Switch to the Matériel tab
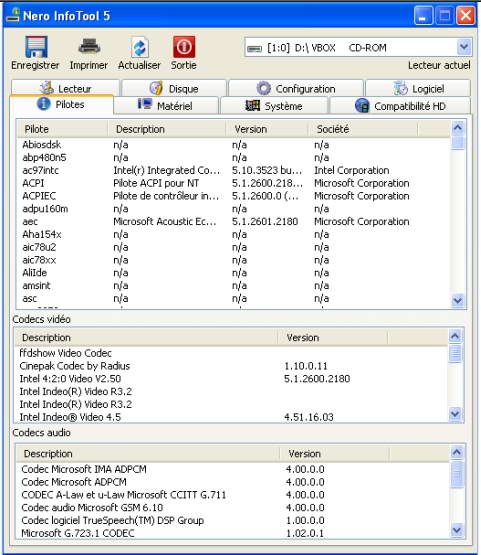The height and width of the screenshot is (555, 481). coord(166,105)
